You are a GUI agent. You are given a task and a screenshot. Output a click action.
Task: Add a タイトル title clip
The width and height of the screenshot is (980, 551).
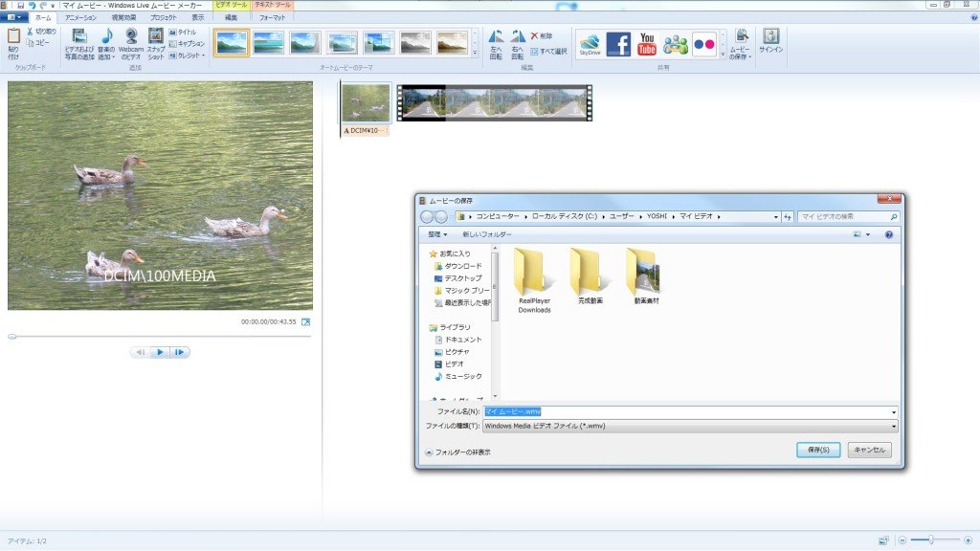coord(183,32)
